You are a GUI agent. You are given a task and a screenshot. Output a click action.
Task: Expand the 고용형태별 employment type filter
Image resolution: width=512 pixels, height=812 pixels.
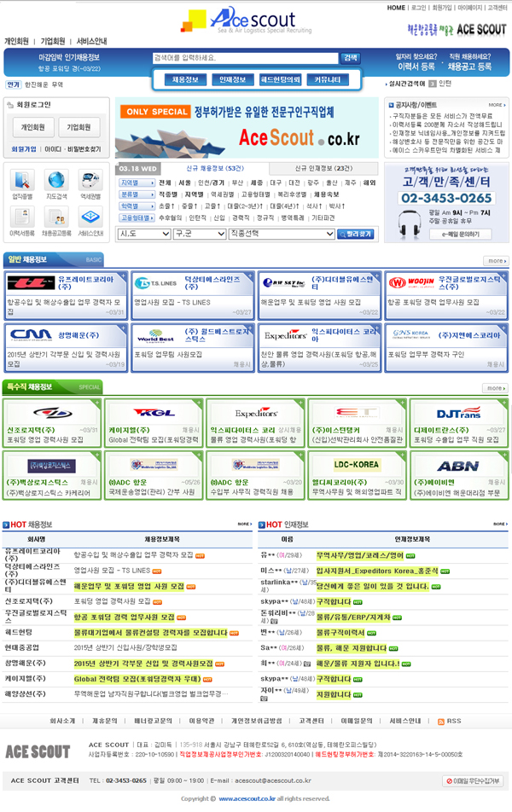137,218
